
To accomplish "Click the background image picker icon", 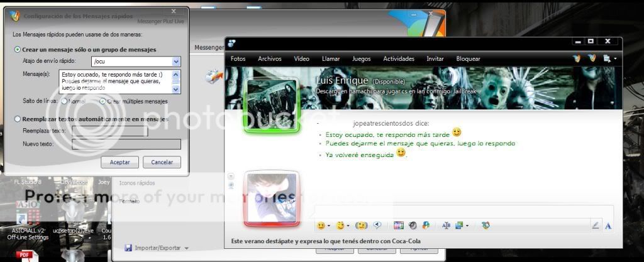I will [x=460, y=226].
